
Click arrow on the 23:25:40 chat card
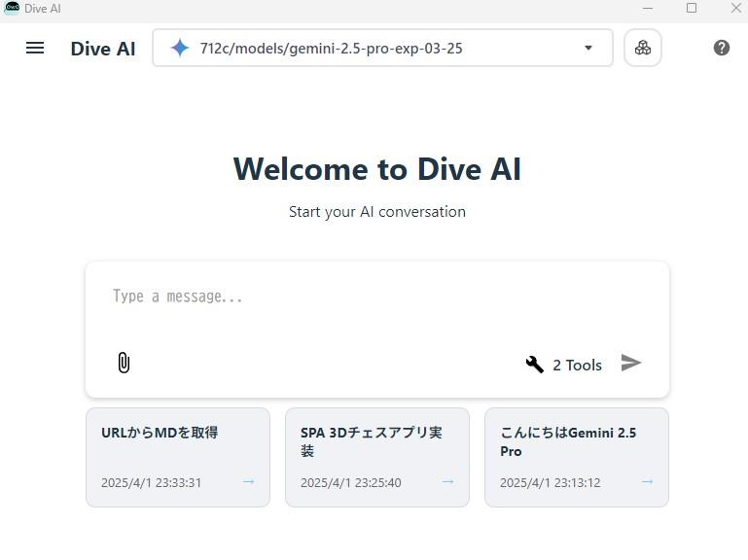coord(448,482)
